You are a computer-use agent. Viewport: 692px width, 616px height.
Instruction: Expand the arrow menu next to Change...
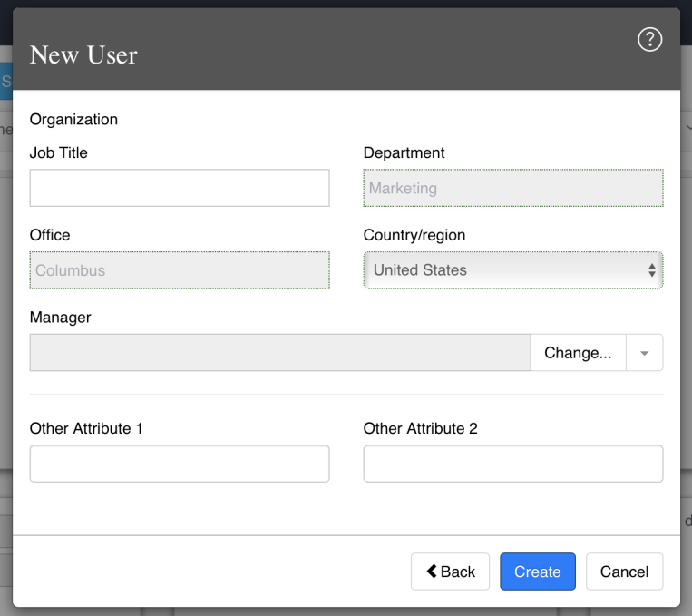pos(644,352)
